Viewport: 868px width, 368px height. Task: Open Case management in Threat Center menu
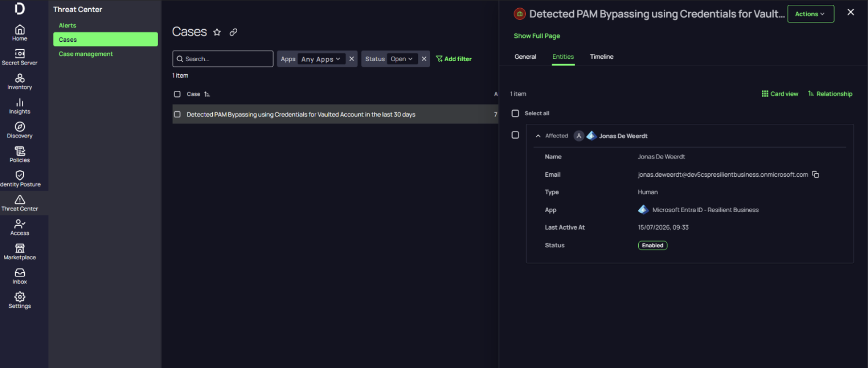point(86,54)
